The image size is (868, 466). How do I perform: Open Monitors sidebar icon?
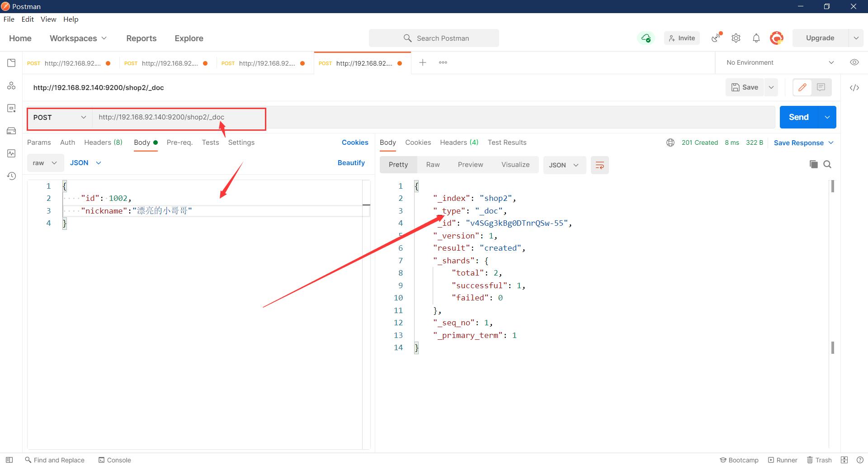[x=11, y=153]
